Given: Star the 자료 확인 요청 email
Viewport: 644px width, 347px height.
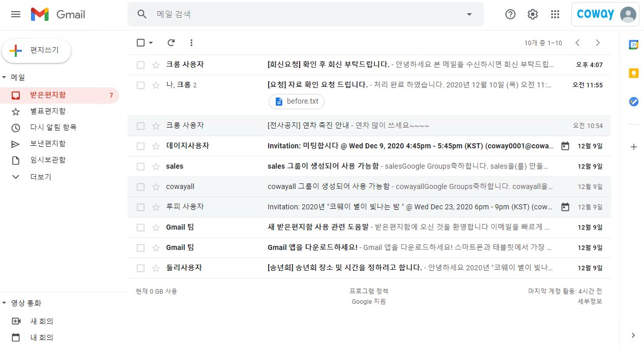Looking at the screenshot, I should point(156,85).
